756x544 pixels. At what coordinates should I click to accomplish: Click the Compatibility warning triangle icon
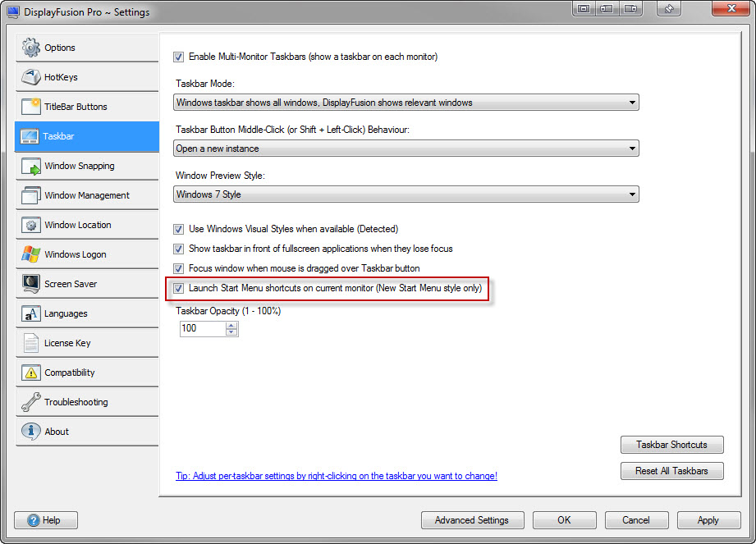pos(31,373)
